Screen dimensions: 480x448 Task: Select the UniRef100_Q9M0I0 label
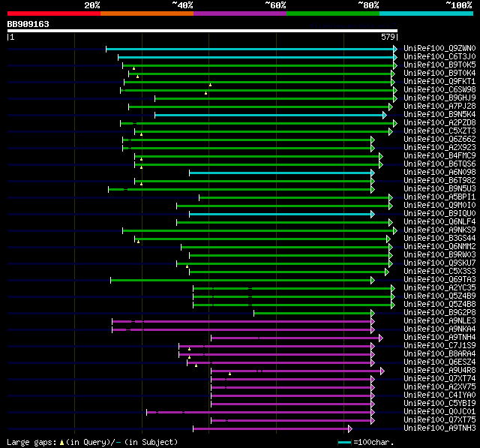coord(439,206)
